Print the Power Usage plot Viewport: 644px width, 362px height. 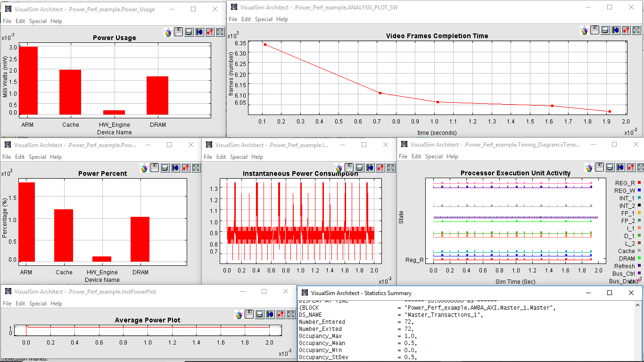189,32
